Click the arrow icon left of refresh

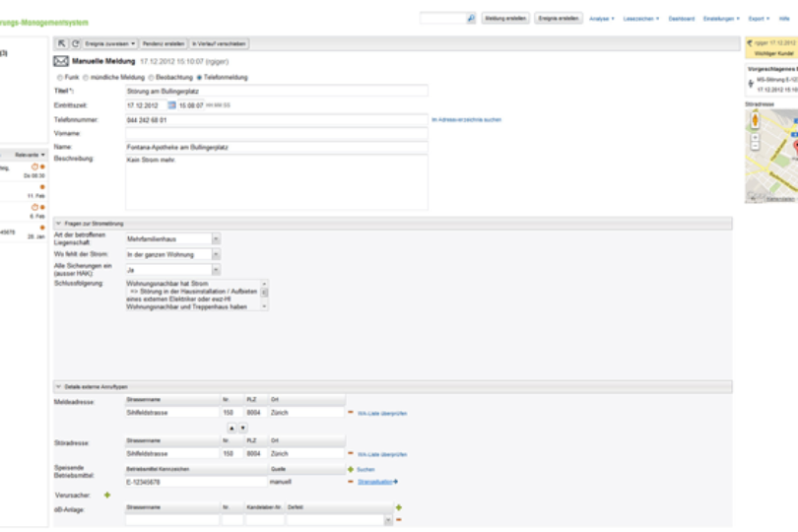(x=61, y=43)
